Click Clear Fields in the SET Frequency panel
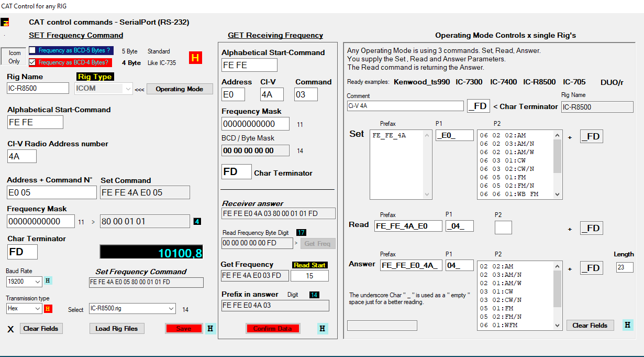The height and width of the screenshot is (357, 644). [42, 329]
